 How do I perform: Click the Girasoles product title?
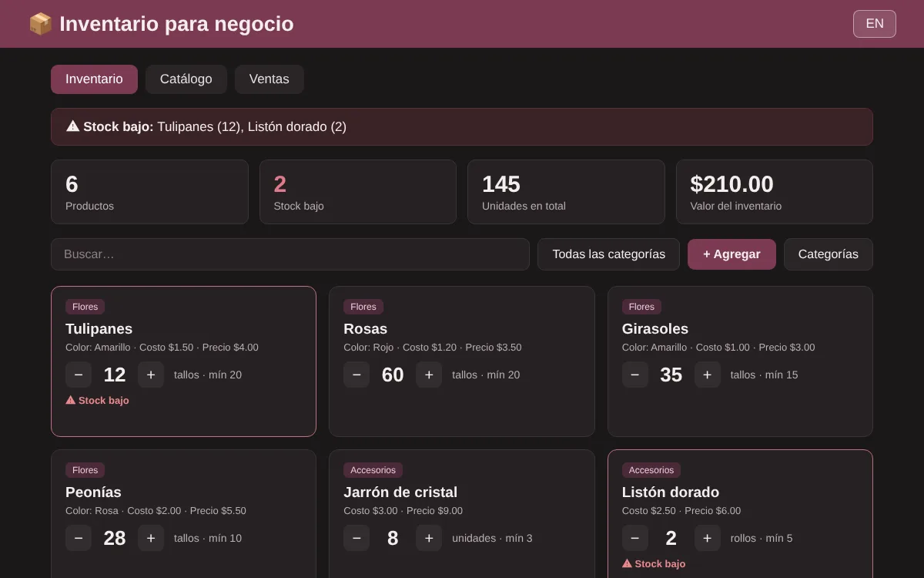(655, 329)
